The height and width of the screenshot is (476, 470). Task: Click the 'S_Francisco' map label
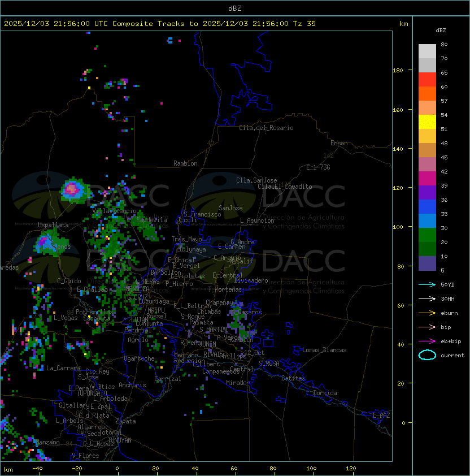point(202,214)
